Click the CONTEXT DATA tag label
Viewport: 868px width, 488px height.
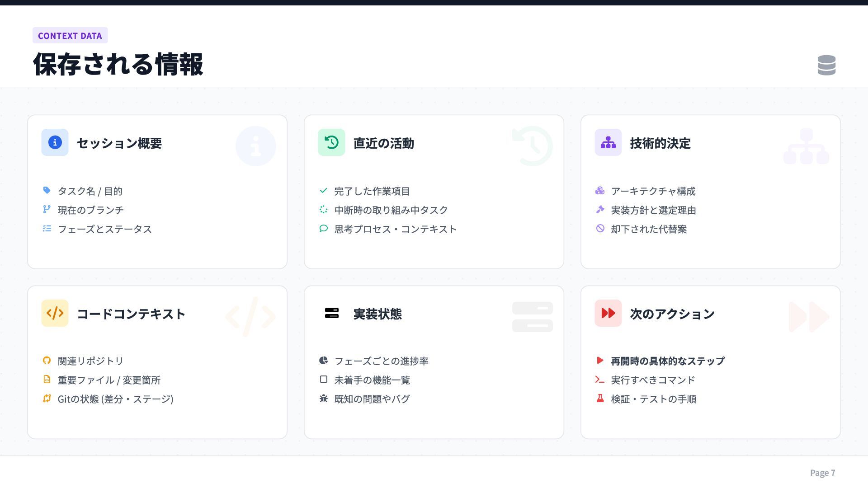[x=70, y=36]
